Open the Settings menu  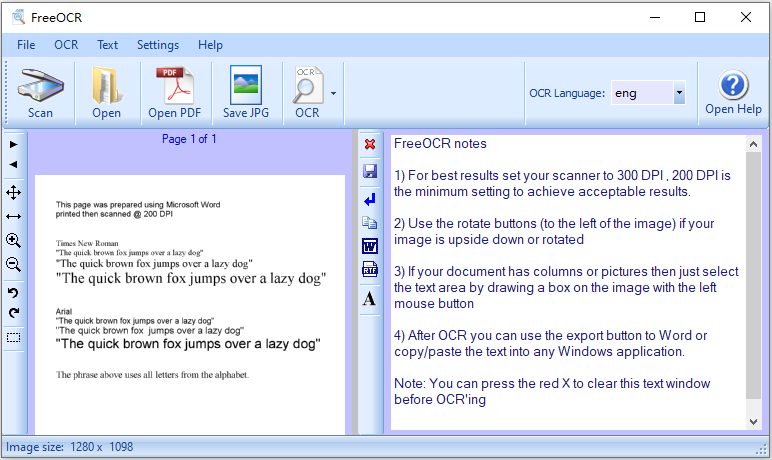(158, 45)
